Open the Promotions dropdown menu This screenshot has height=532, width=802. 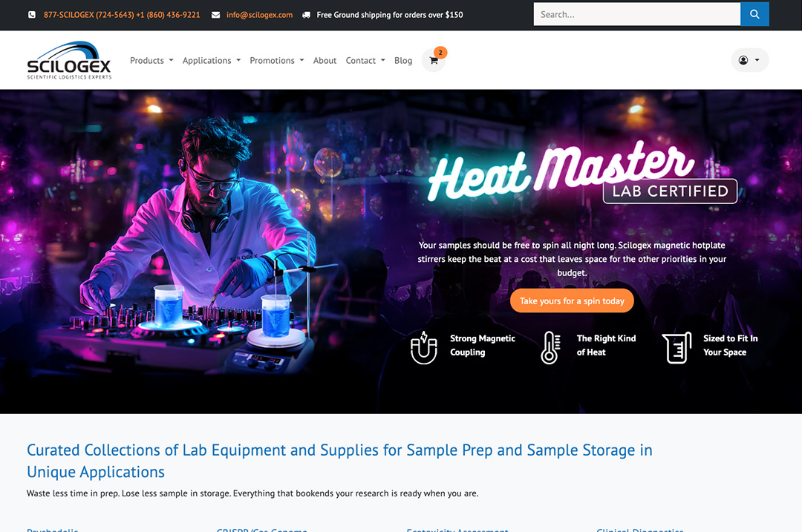[277, 60]
